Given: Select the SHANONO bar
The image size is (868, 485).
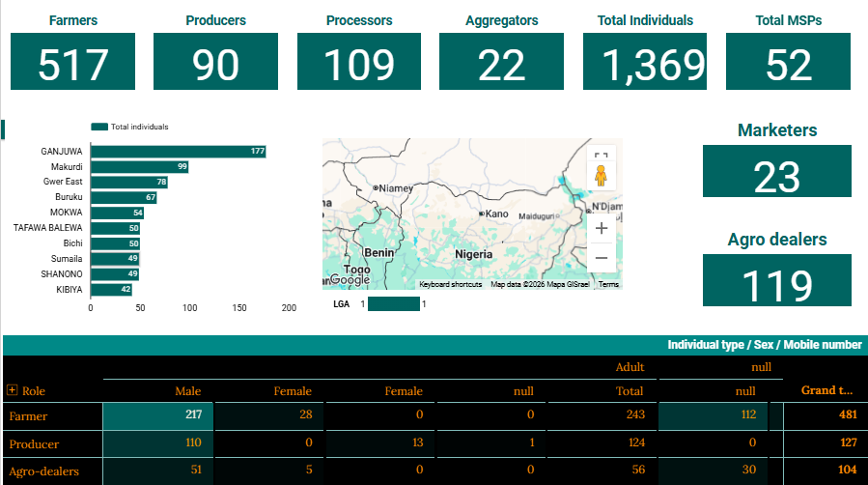Looking at the screenshot, I should tap(115, 274).
